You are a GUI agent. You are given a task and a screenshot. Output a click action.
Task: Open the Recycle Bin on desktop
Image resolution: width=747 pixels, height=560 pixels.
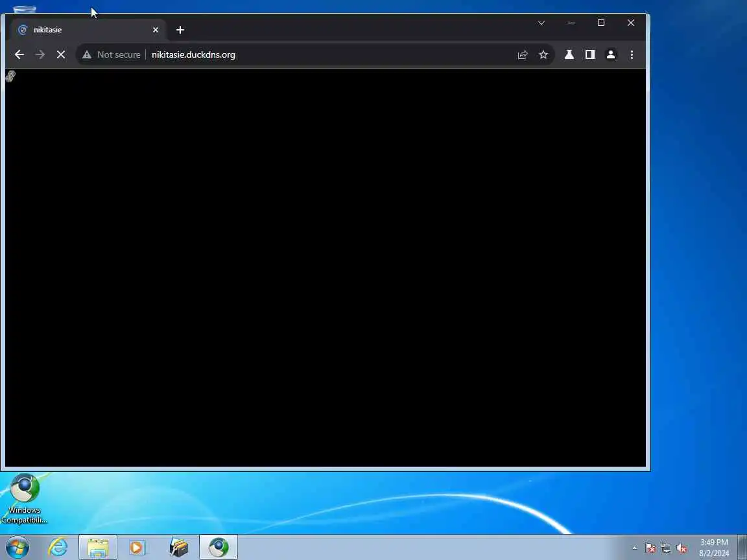pos(24,8)
